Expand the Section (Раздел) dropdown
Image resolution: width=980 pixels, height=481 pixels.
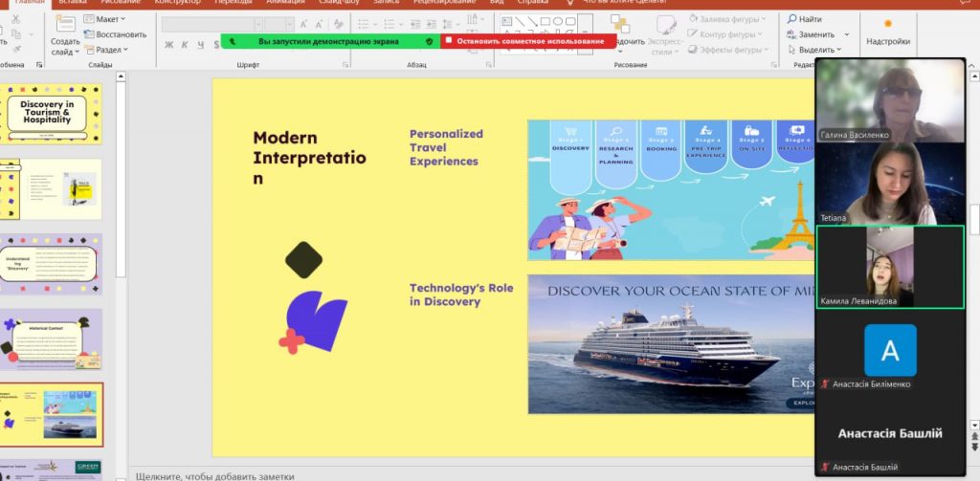tap(107, 50)
